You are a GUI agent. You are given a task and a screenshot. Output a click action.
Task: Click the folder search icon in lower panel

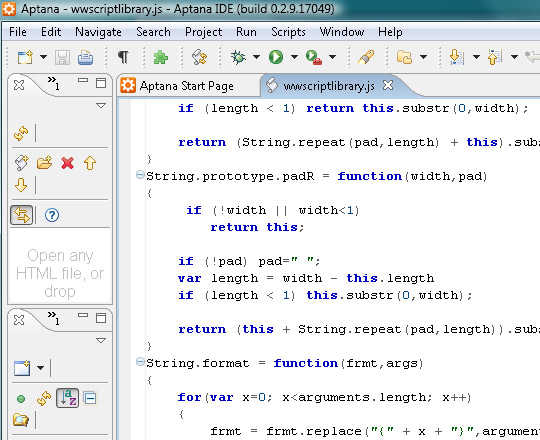click(21, 420)
